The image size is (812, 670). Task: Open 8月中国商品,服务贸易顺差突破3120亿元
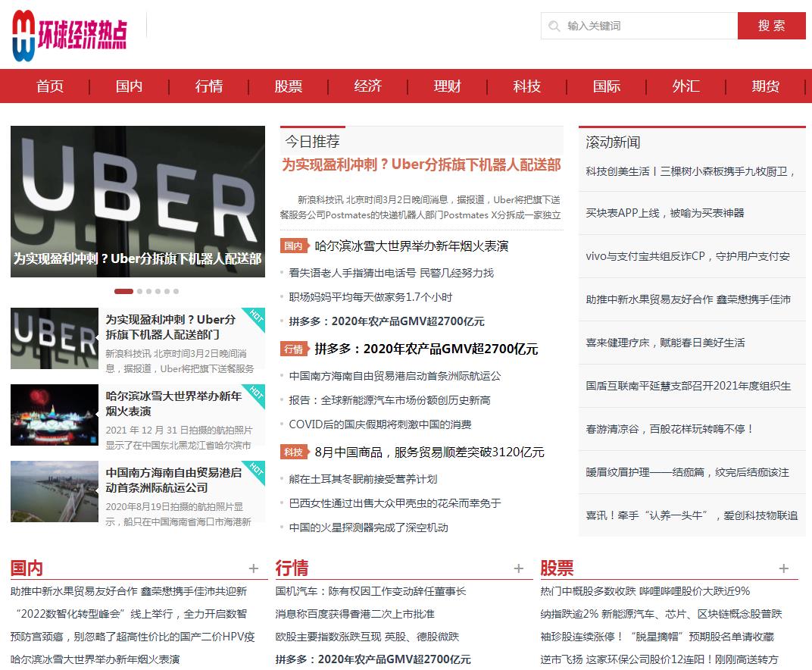[x=429, y=452]
